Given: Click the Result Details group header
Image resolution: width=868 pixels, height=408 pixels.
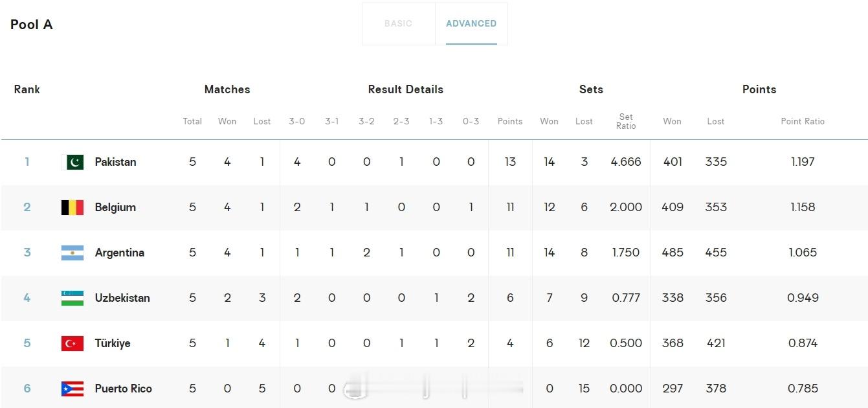Looking at the screenshot, I should pyautogui.click(x=406, y=89).
